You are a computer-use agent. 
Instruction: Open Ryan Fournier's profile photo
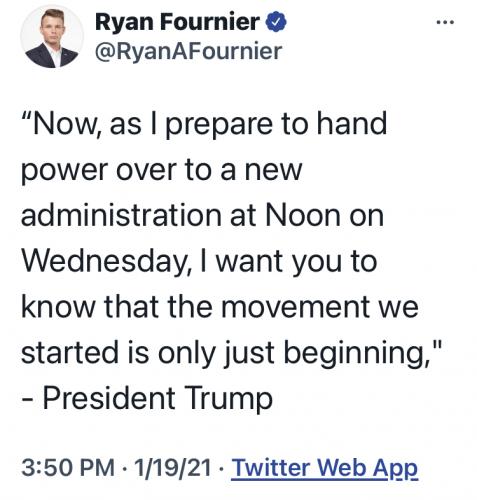(x=52, y=37)
